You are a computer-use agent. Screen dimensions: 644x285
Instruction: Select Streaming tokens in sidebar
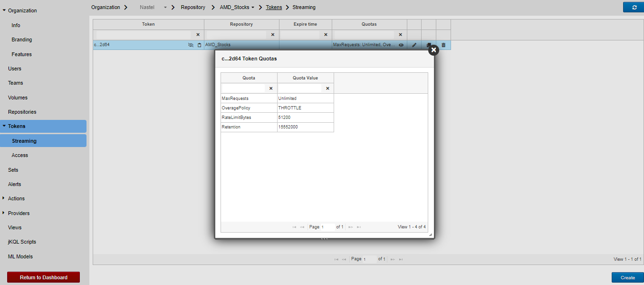pyautogui.click(x=43, y=141)
